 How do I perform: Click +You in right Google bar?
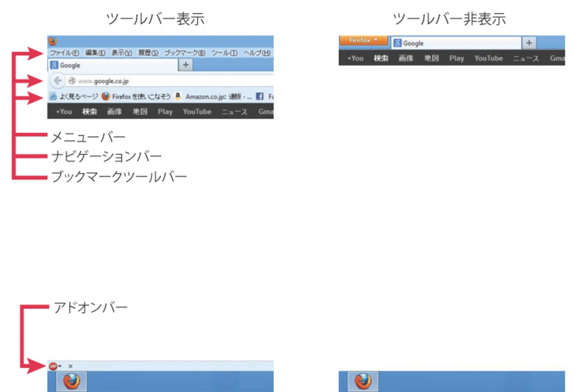point(355,58)
